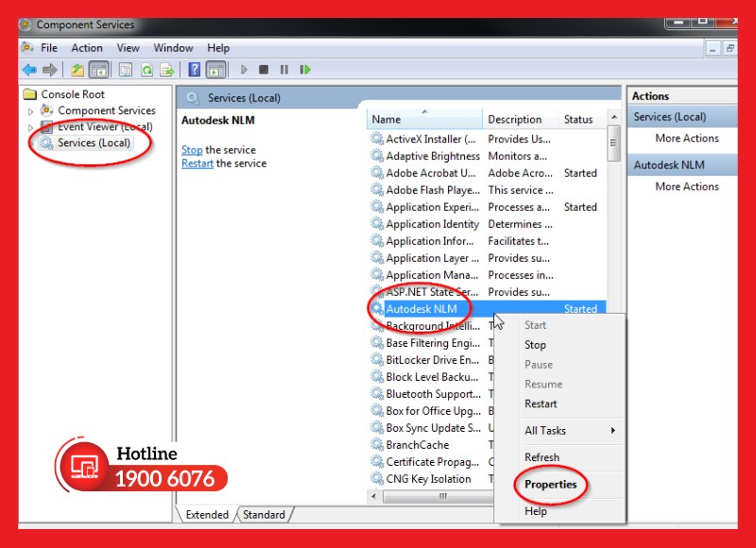Choose Properties from the context menu
The image size is (756, 548).
(550, 485)
